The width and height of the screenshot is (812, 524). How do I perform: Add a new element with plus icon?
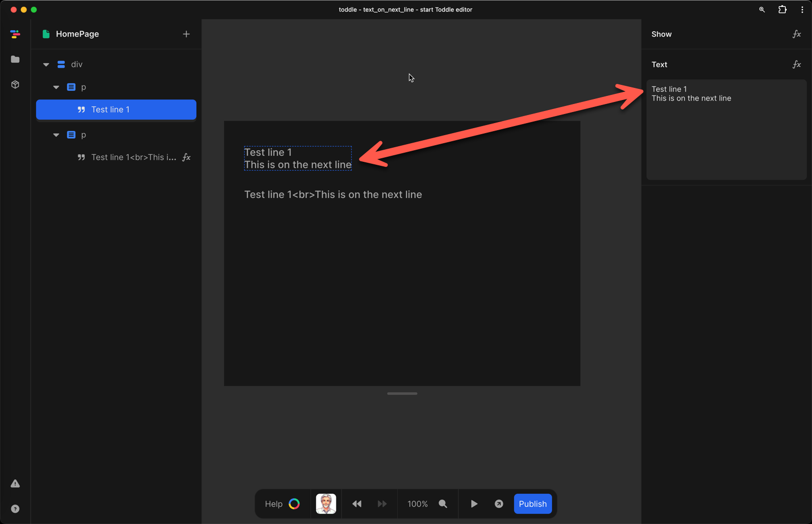click(x=186, y=34)
